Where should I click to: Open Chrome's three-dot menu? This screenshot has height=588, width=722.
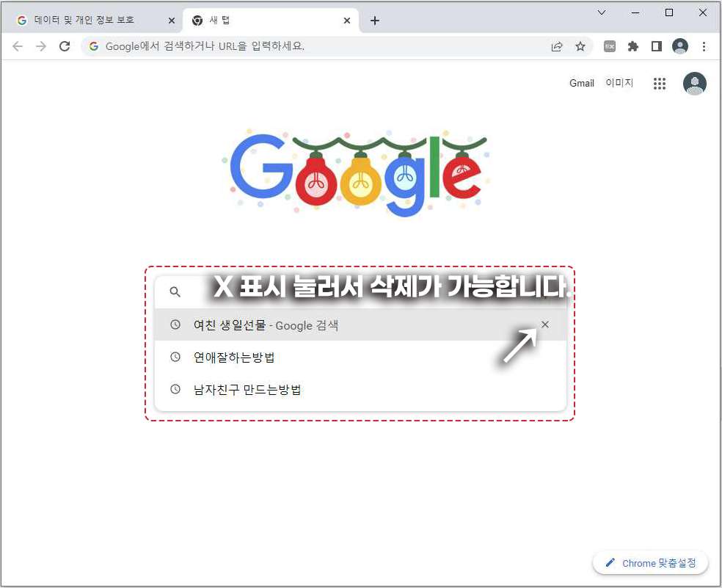pos(704,46)
